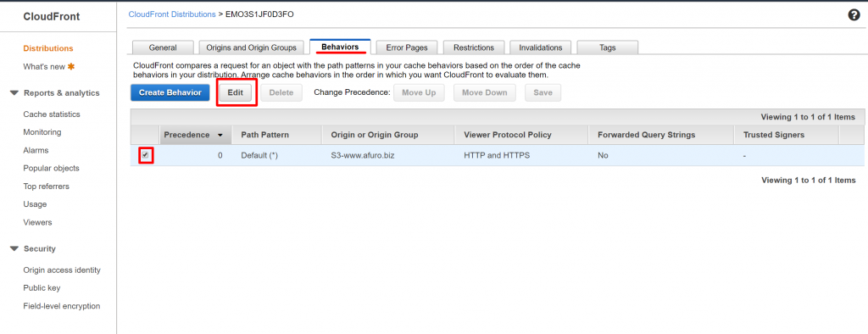The image size is (868, 334).
Task: Click the Save button
Action: (x=543, y=92)
